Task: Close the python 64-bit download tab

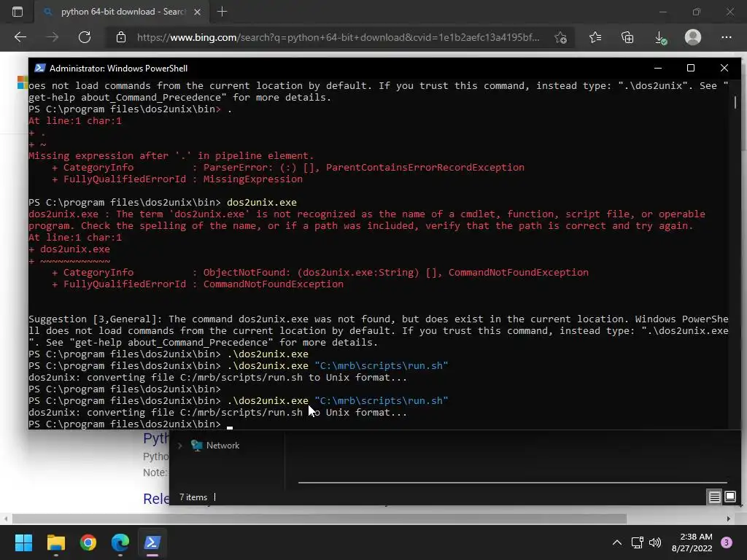Action: pos(197,12)
